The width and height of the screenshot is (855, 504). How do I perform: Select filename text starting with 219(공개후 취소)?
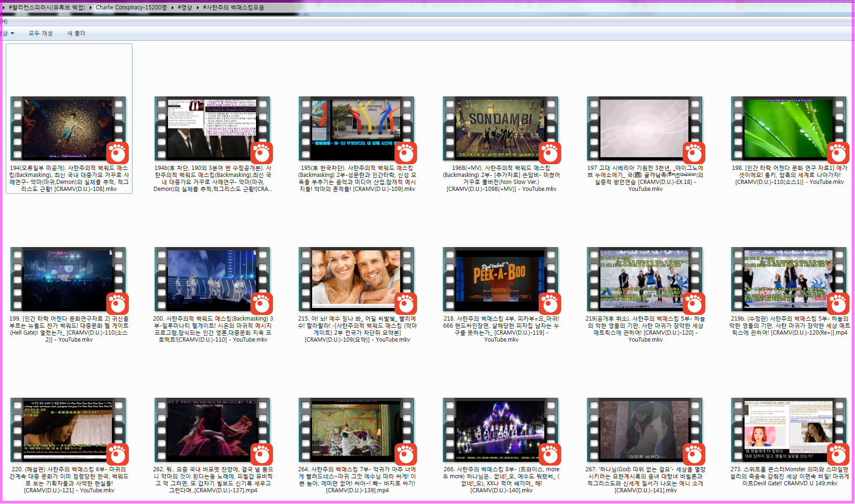pos(645,329)
